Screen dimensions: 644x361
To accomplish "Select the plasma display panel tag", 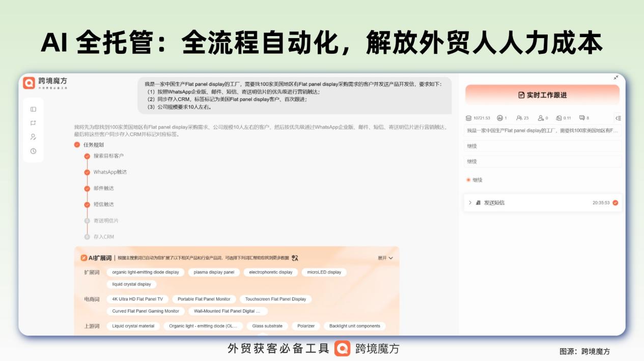I will [x=214, y=273].
